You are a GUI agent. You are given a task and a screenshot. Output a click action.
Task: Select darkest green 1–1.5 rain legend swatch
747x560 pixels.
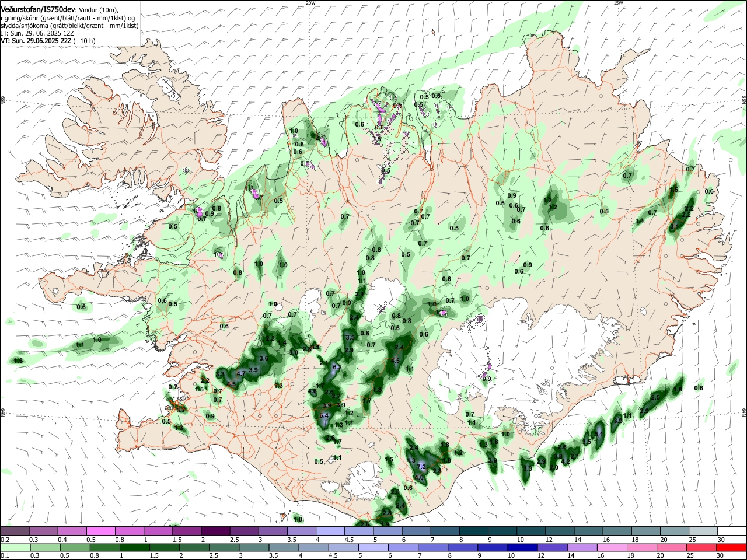(134, 547)
